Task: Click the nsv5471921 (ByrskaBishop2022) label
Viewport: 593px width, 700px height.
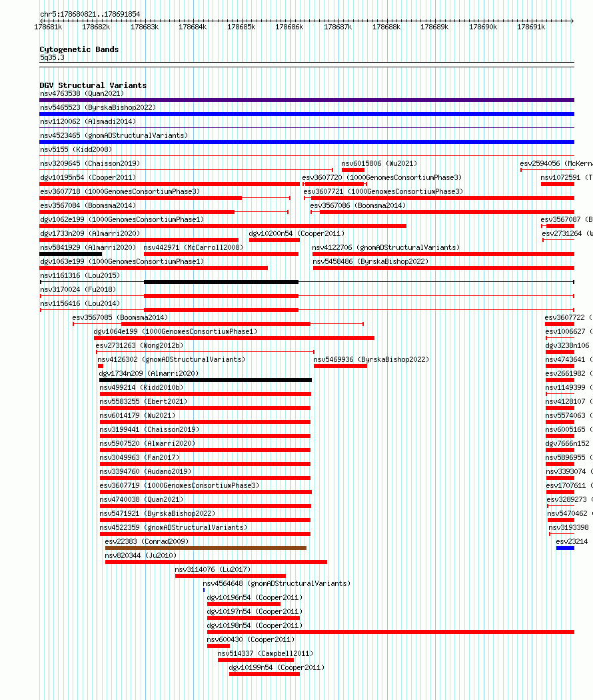Action: (x=157, y=513)
